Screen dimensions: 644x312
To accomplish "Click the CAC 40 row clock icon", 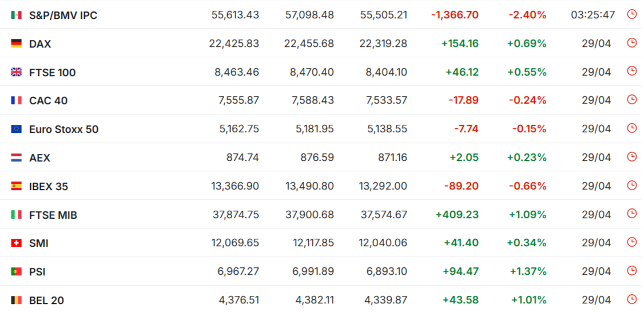I will tap(631, 100).
